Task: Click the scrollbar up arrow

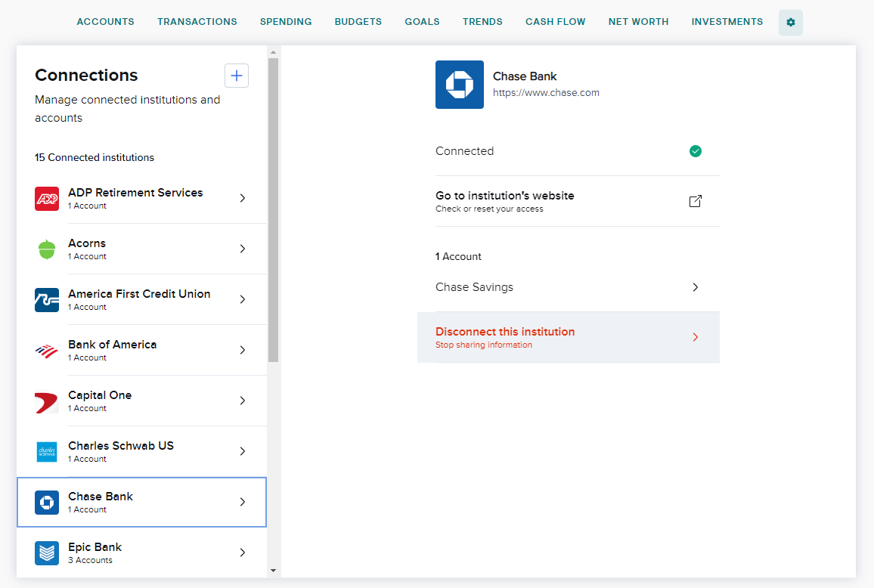Action: pyautogui.click(x=273, y=52)
